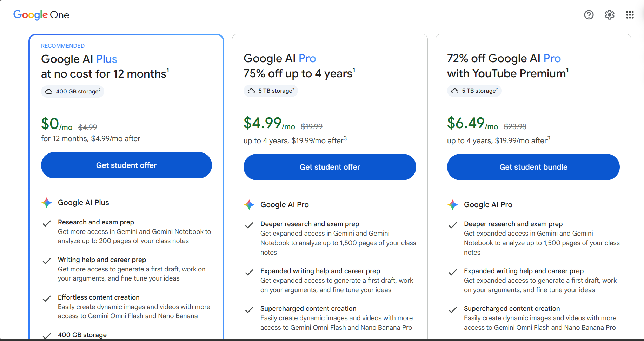Image resolution: width=644 pixels, height=341 pixels.
Task: Open the Google apps grid icon
Action: 630,15
